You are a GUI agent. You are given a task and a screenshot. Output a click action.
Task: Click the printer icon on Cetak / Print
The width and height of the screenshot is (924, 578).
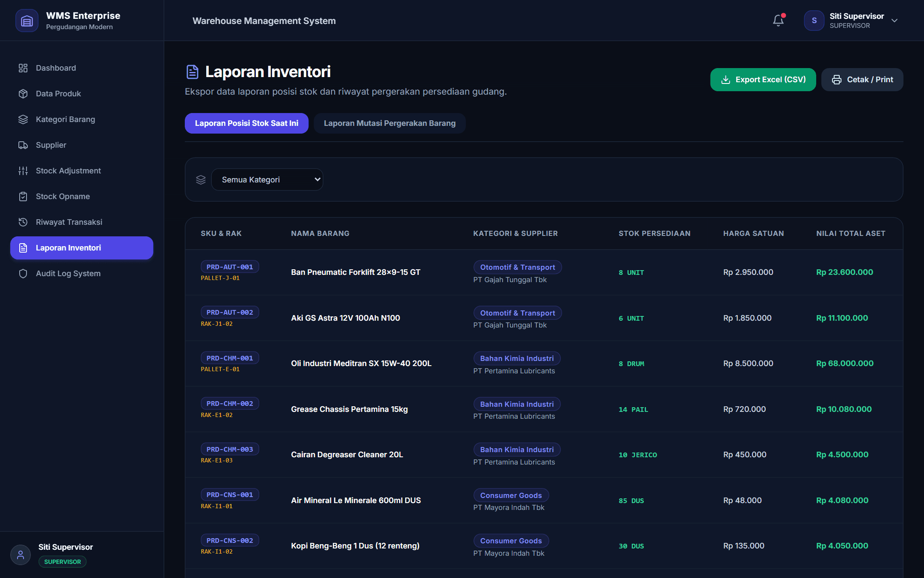(x=837, y=80)
